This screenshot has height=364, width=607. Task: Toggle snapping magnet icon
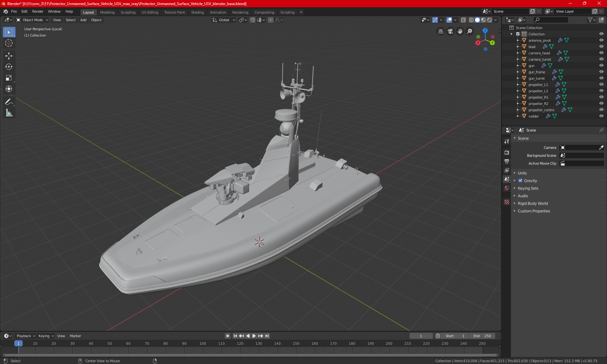pyautogui.click(x=252, y=20)
